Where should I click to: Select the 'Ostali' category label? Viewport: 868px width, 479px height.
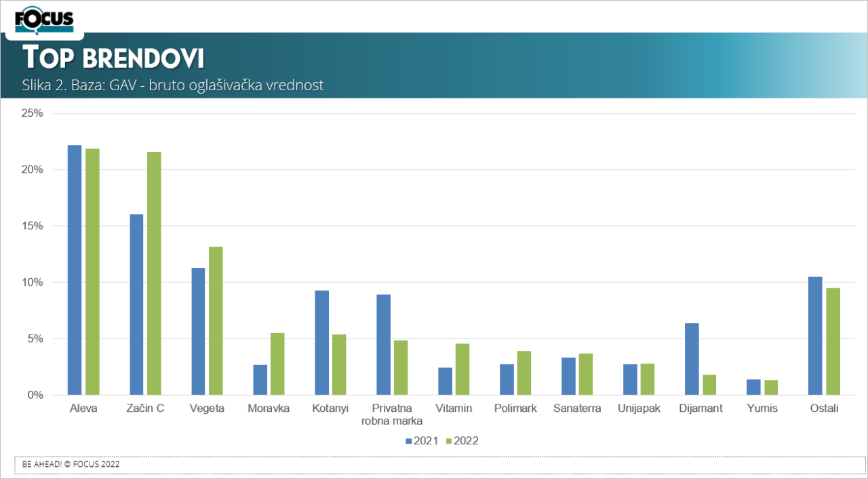824,408
